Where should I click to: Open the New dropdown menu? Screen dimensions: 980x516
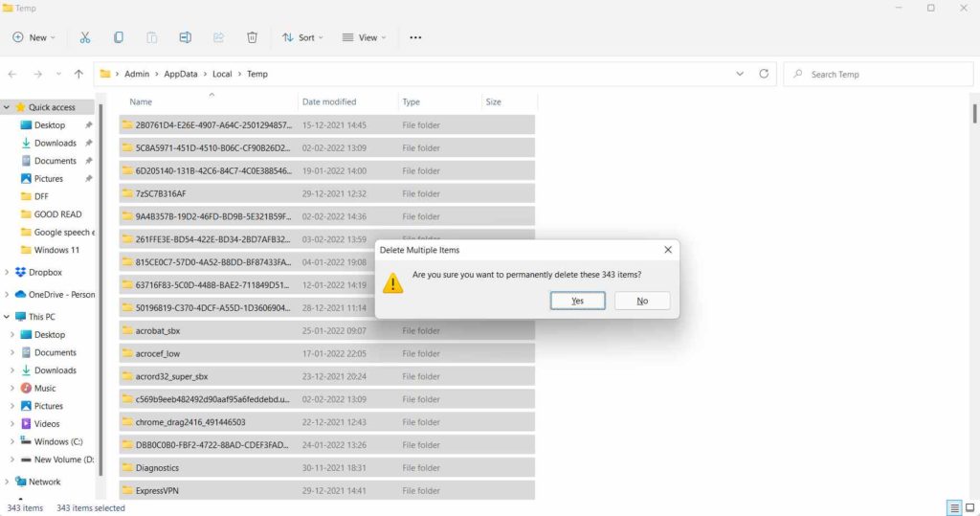point(33,37)
